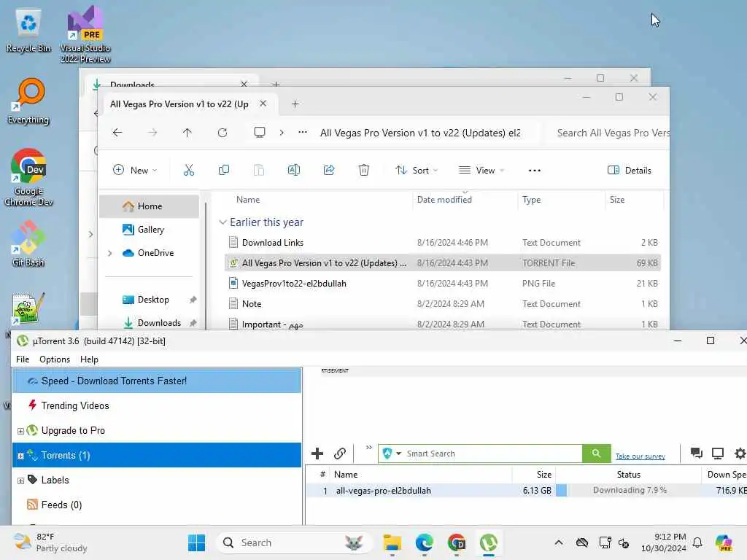Add torrent from URL link icon
747x560 pixels.
340,454
